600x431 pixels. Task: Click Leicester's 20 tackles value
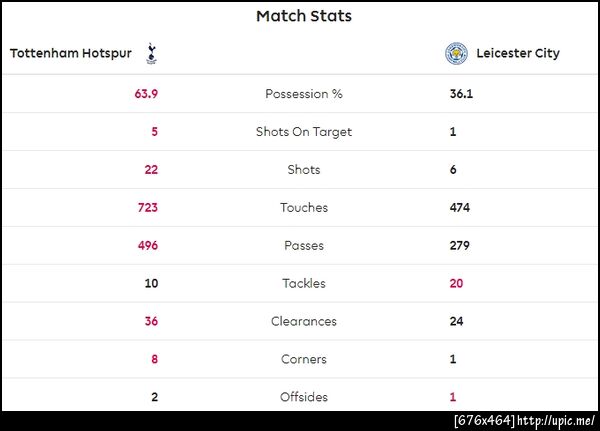coord(457,284)
